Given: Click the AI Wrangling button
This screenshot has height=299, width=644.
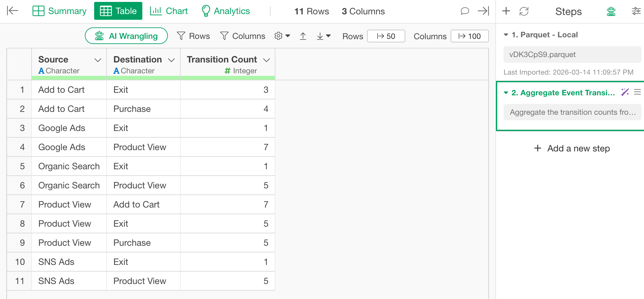Looking at the screenshot, I should (x=126, y=36).
